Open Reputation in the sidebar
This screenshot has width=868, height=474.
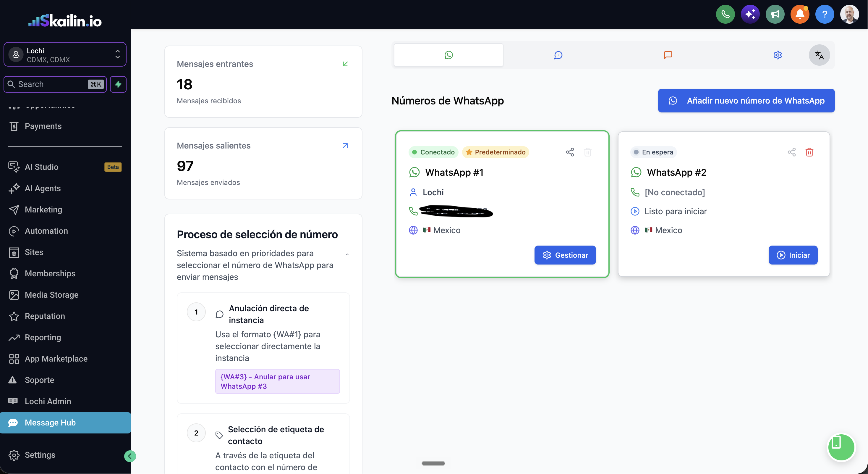[65, 316]
